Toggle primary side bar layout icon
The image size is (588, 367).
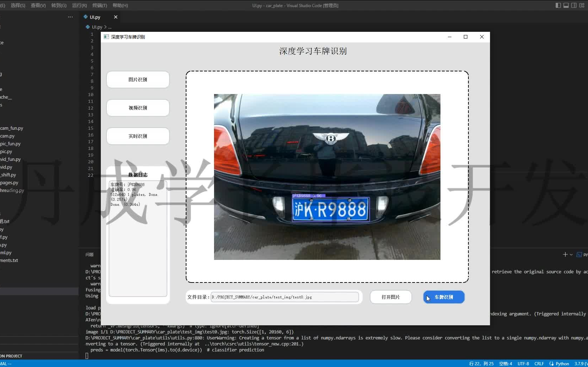coord(558,5)
